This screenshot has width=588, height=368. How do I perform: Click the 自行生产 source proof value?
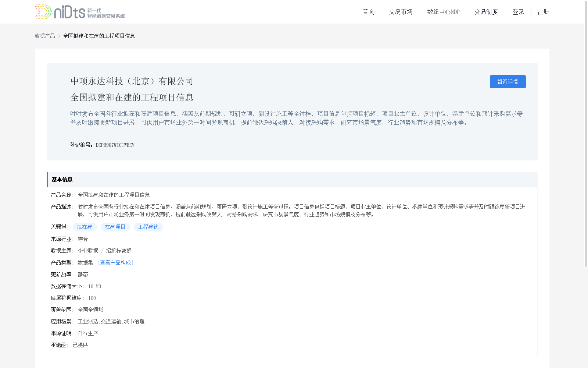click(88, 333)
